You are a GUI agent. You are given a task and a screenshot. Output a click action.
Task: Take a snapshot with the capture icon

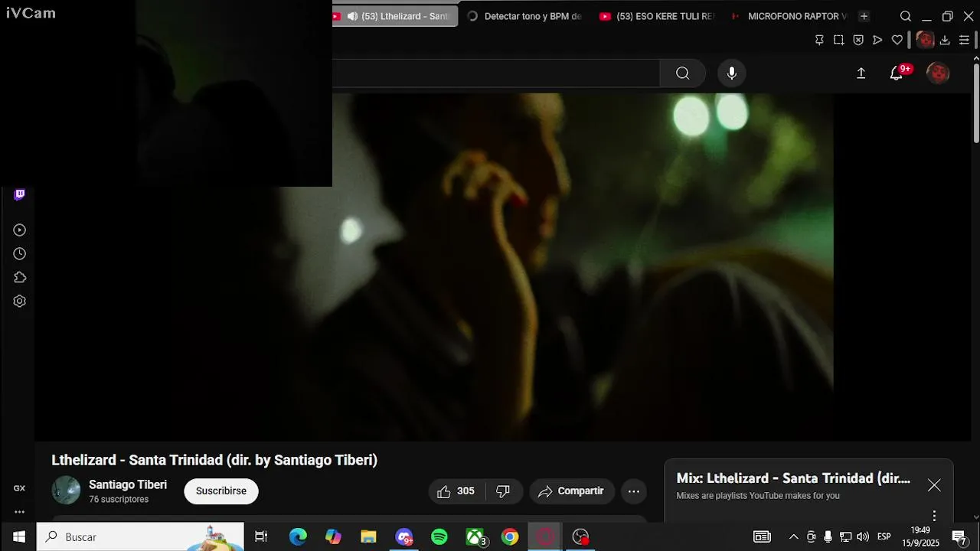click(839, 40)
